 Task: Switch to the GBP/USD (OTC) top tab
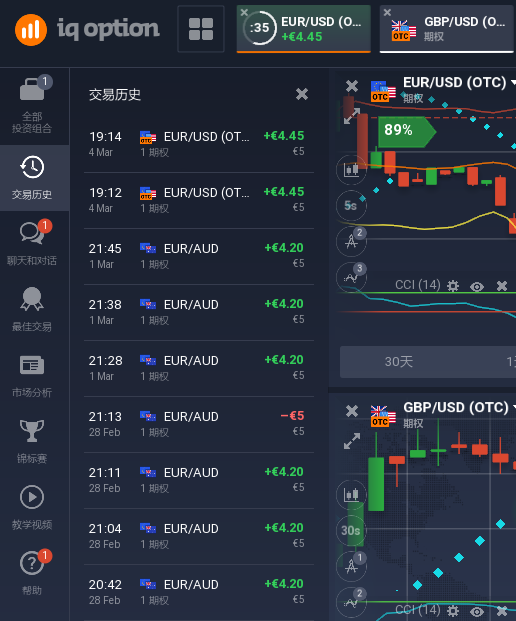click(447, 29)
